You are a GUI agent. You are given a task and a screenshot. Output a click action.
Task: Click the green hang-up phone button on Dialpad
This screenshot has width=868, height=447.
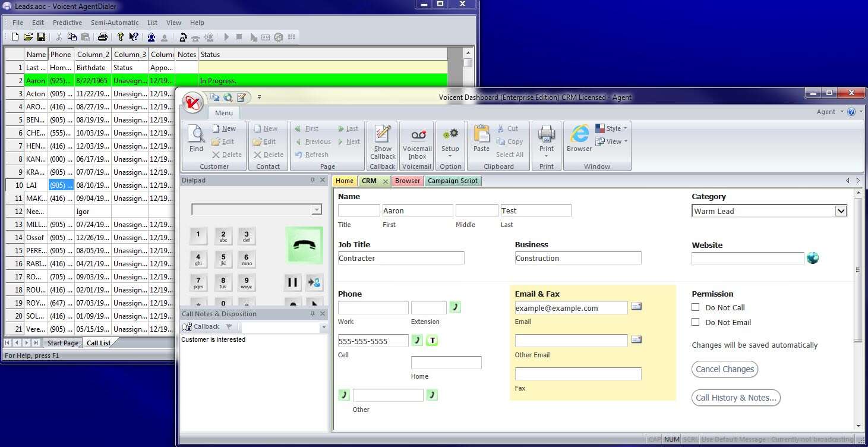tap(304, 244)
